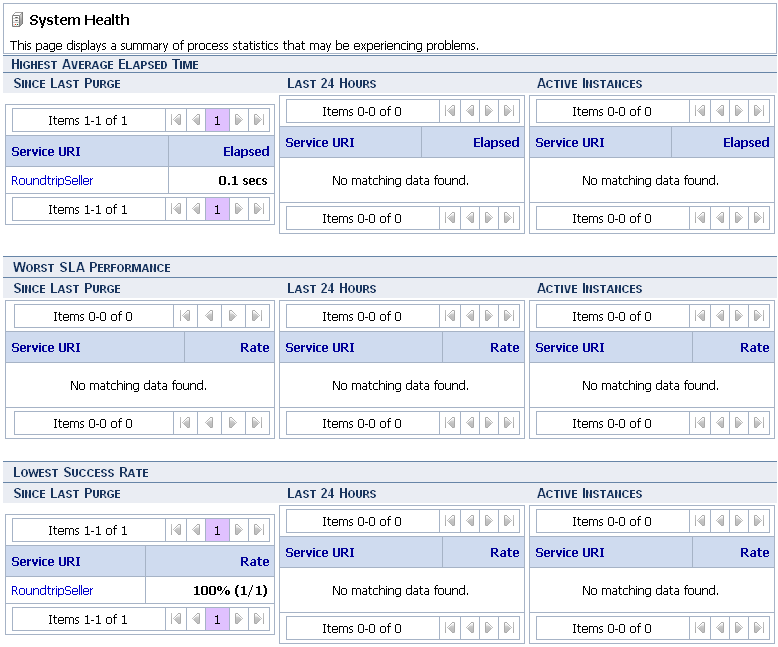The image size is (778, 647).
Task: Open RoundtripSeller link under Highest Average Elapsed Time
Action: [x=52, y=181]
